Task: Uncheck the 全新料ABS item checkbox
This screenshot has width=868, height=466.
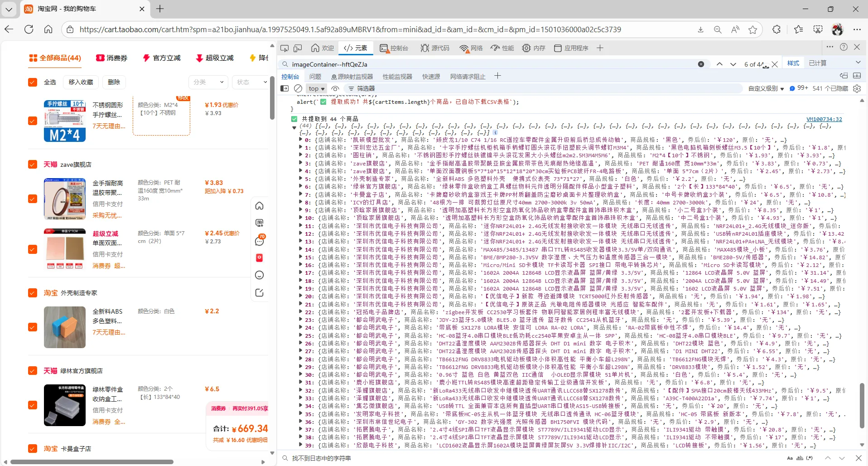Action: tap(33, 327)
